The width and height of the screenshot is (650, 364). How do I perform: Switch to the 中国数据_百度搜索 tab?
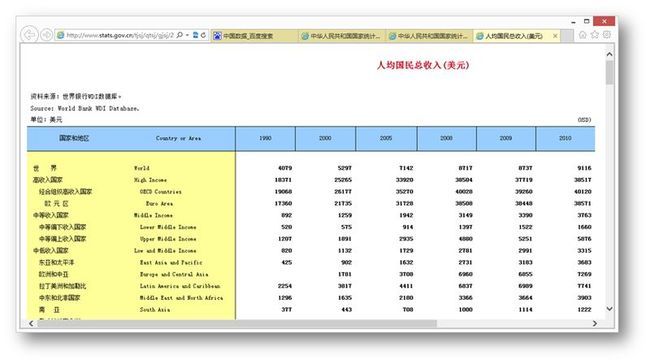pos(254,36)
